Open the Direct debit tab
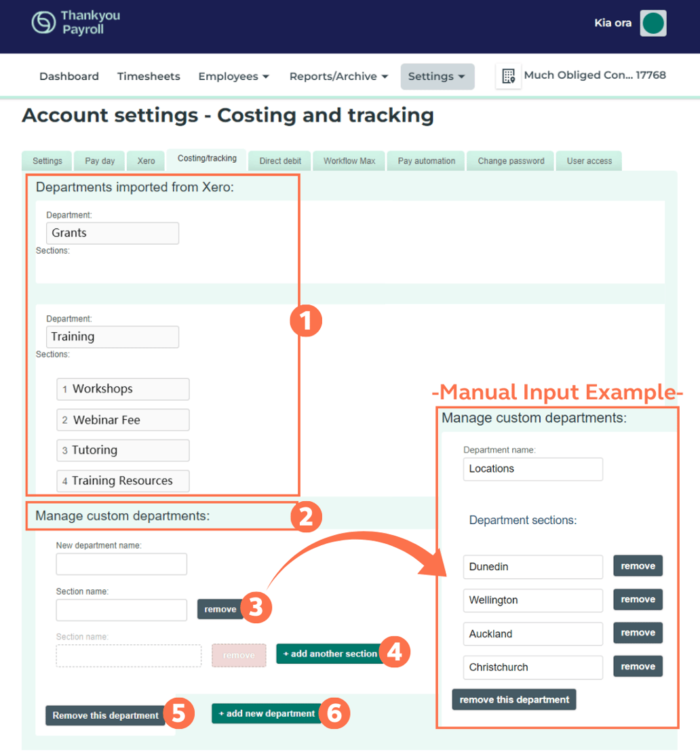The height and width of the screenshot is (752, 700). (279, 161)
